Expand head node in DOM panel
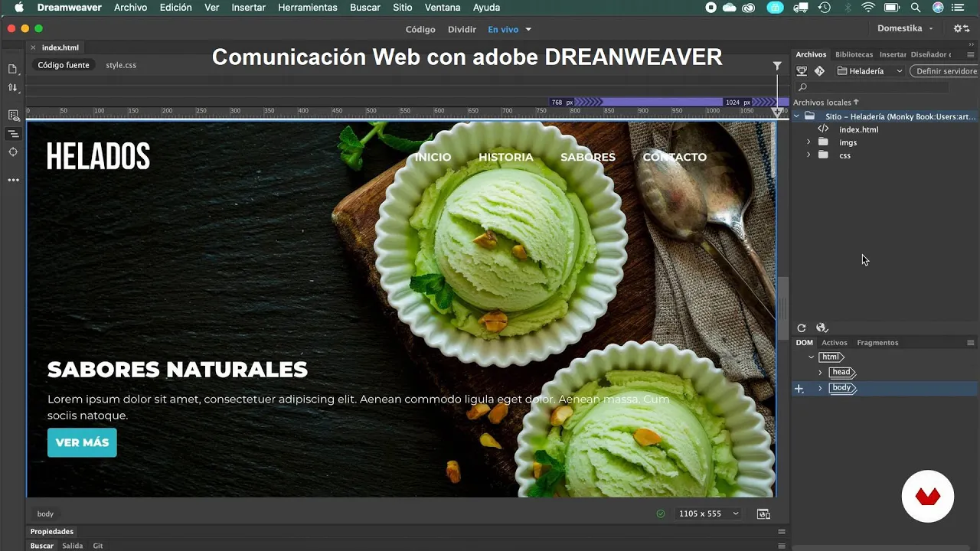The image size is (980, 551). (820, 373)
